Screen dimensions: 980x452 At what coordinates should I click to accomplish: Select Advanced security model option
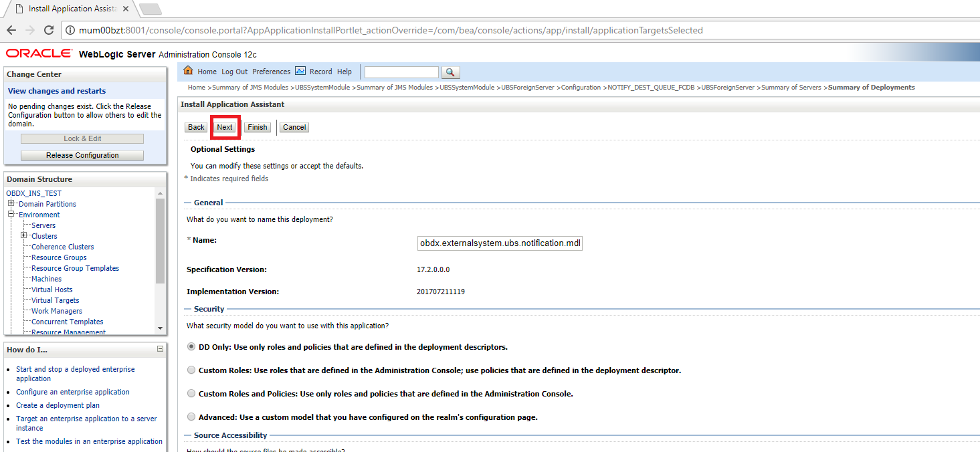point(192,417)
